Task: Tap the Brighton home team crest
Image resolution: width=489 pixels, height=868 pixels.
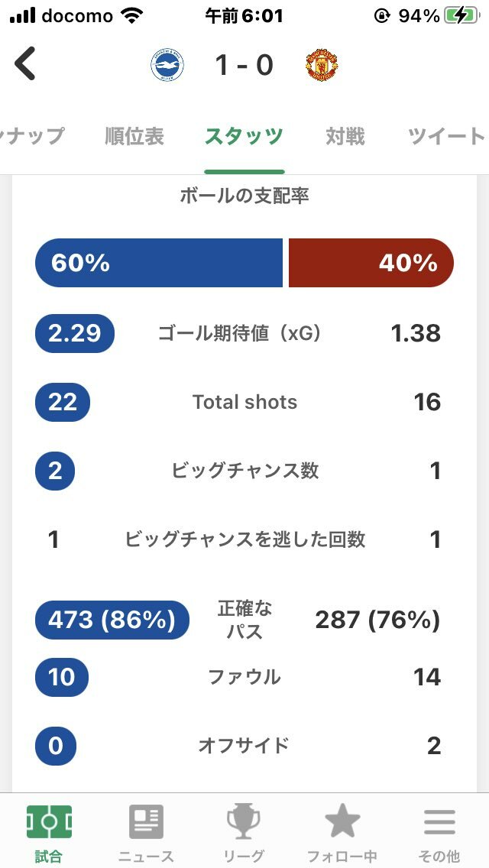Action: [x=167, y=66]
